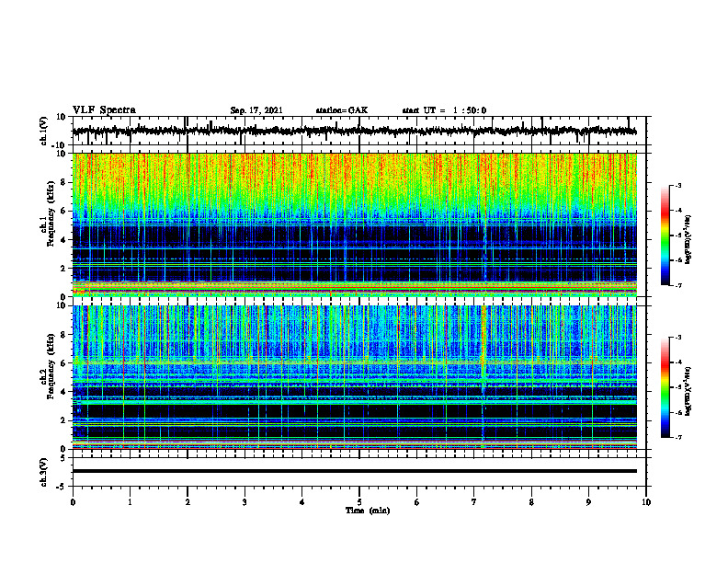Click inside the ch.2 spectrogram panel
728x563 pixels.
pyautogui.click(x=355, y=377)
